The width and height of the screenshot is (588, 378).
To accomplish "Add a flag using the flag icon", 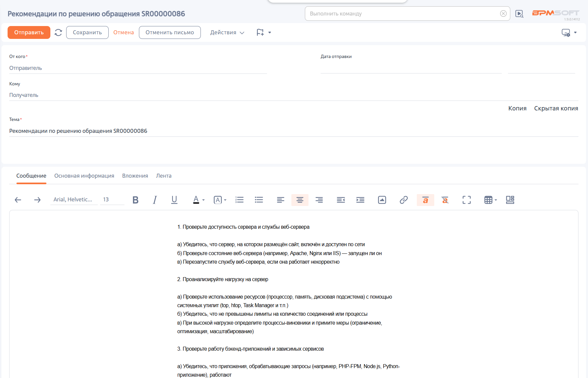I will pos(260,32).
